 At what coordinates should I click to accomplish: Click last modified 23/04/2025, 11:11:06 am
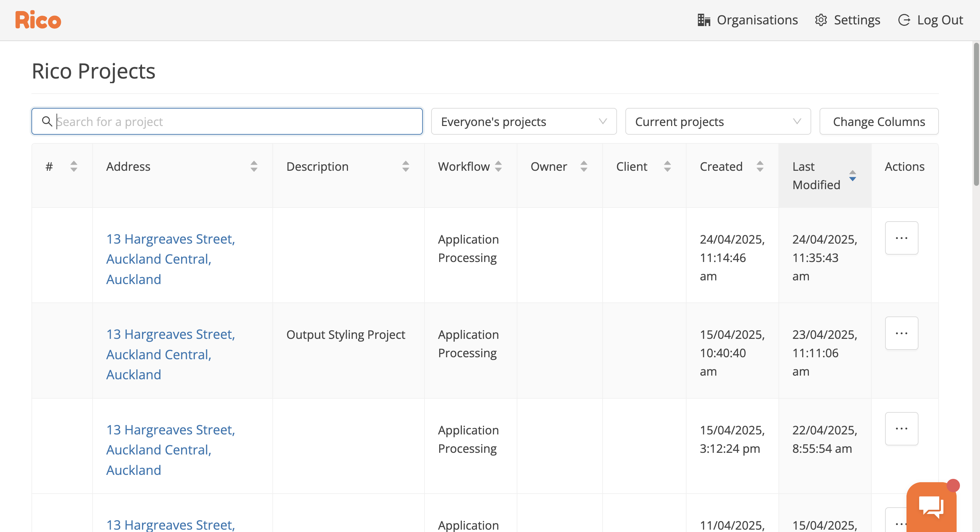(x=824, y=353)
